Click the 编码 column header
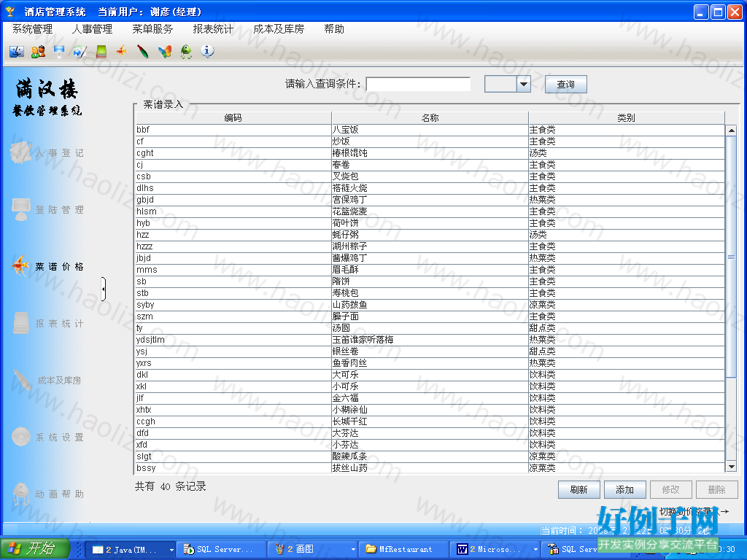The width and height of the screenshot is (747, 560). [x=233, y=117]
